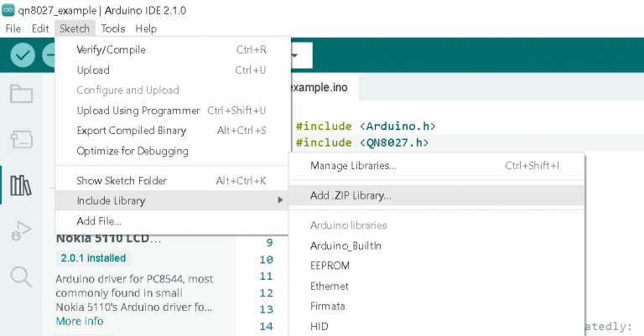
Task: Include the Ethernet library
Action: (x=437, y=286)
